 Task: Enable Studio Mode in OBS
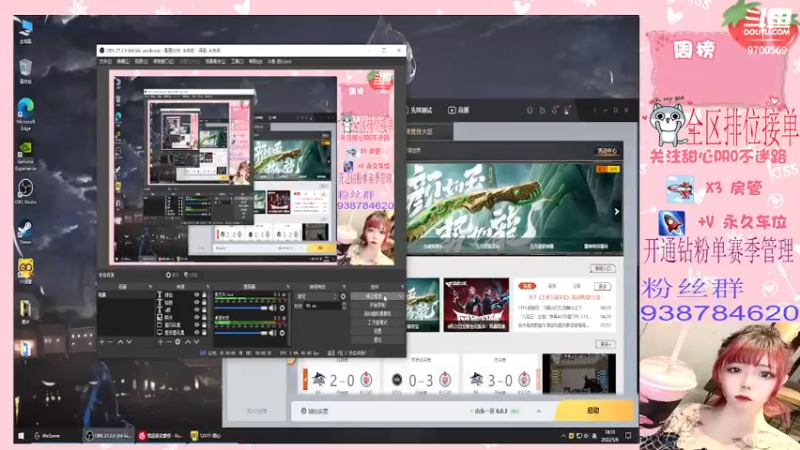378,322
